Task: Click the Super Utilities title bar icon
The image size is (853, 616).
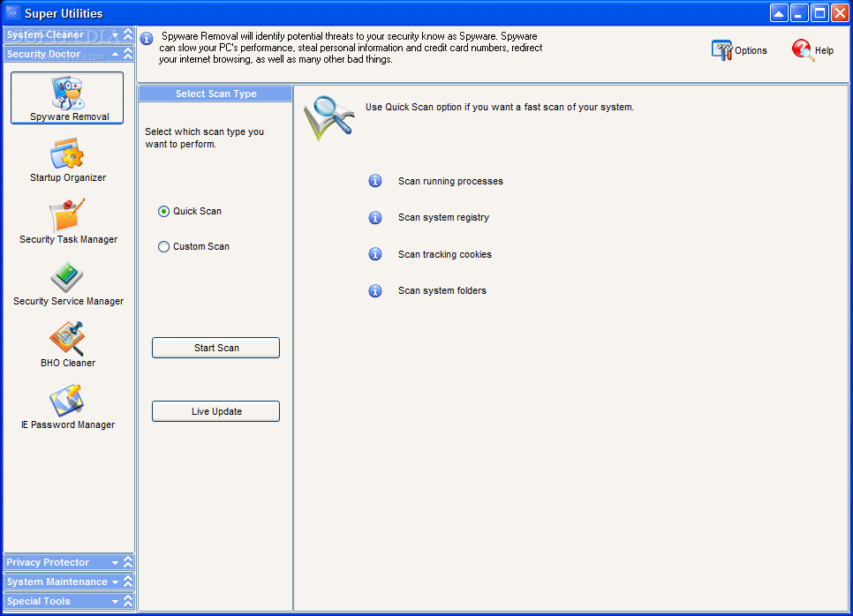Action: click(x=12, y=12)
